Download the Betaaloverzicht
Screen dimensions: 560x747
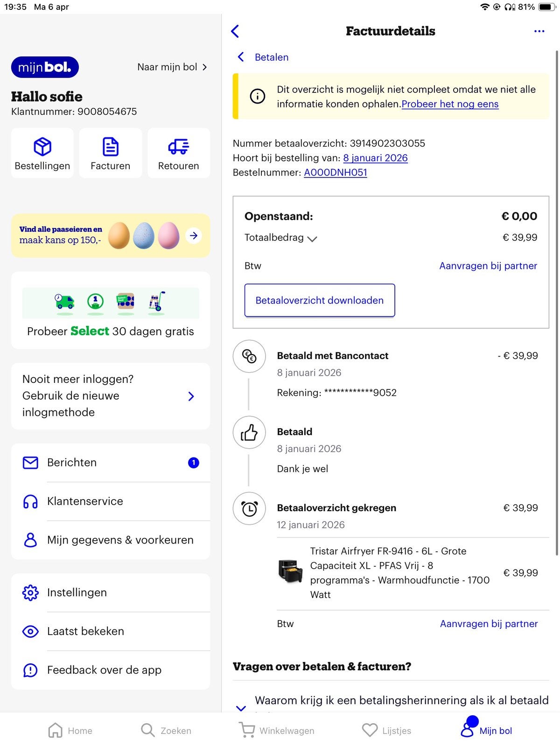(x=320, y=300)
